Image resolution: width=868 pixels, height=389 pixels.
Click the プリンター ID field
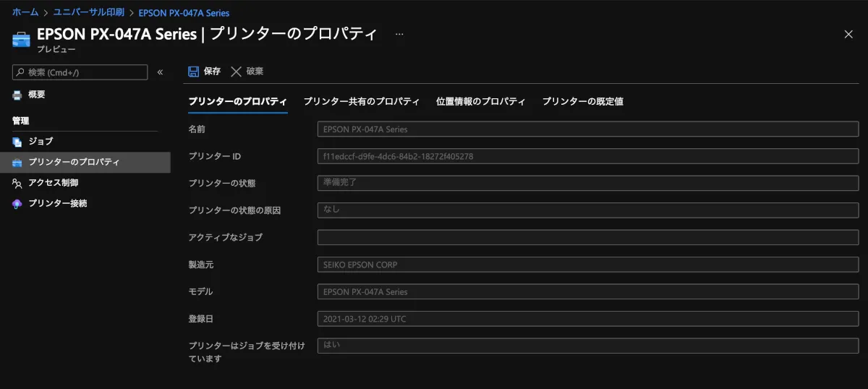click(x=588, y=156)
